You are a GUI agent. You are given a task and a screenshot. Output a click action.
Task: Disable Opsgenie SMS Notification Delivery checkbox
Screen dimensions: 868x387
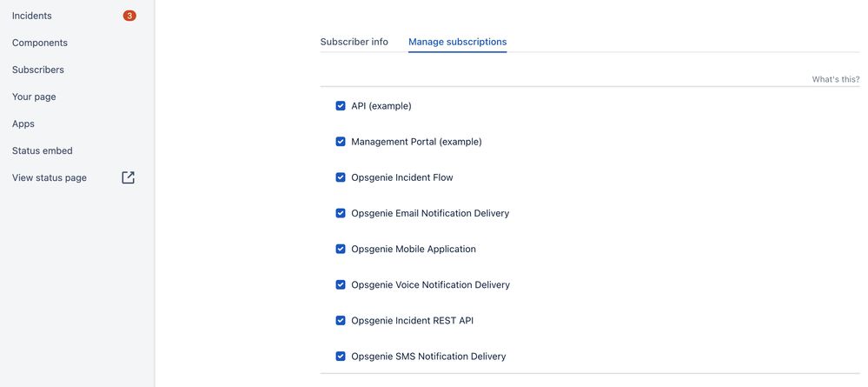341,356
